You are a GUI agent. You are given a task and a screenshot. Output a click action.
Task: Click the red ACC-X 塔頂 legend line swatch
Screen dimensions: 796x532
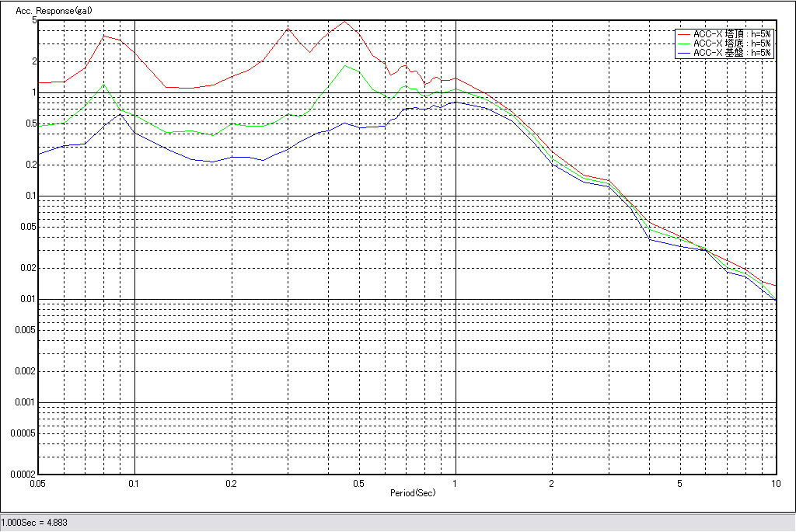point(683,34)
